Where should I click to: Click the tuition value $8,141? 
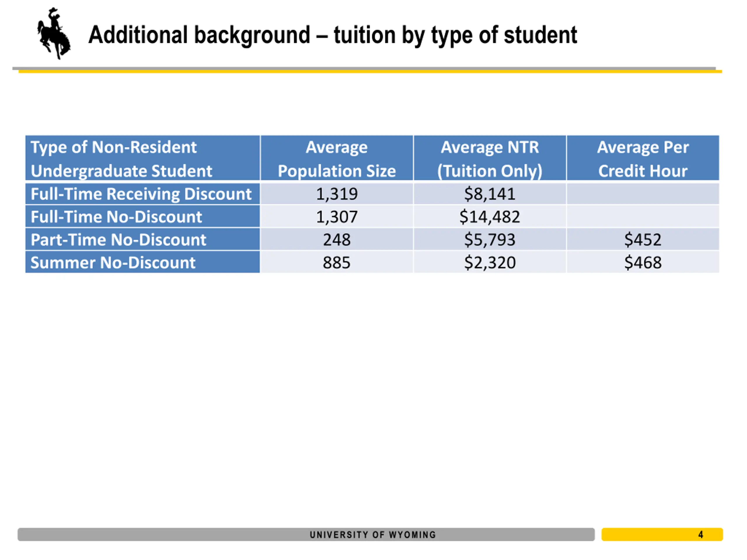tap(490, 194)
